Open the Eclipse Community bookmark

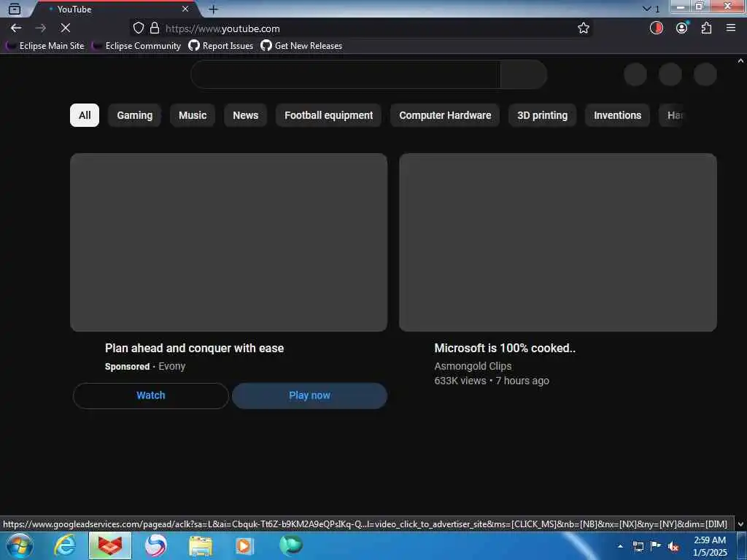tap(136, 46)
